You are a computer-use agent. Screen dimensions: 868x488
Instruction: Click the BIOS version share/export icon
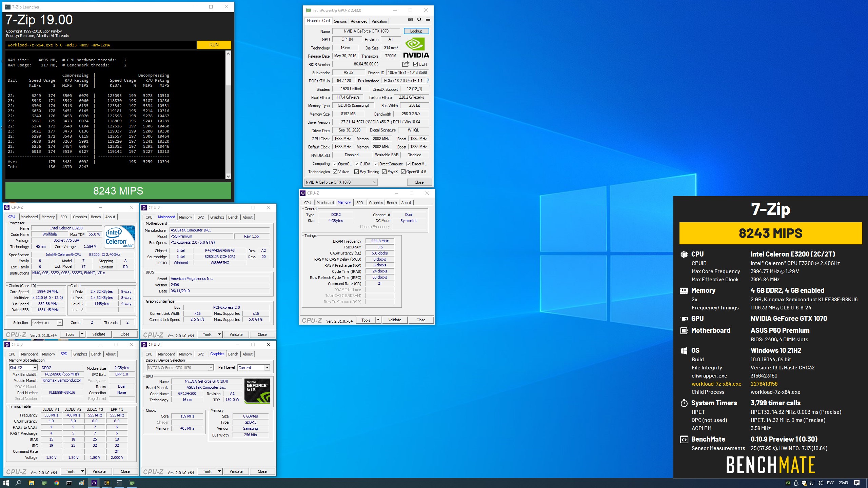pos(406,64)
